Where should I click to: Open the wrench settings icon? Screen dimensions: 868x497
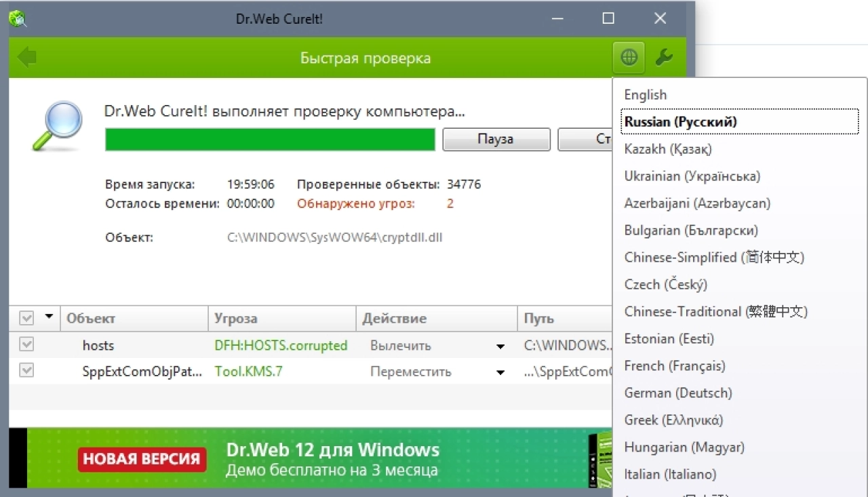pos(664,58)
